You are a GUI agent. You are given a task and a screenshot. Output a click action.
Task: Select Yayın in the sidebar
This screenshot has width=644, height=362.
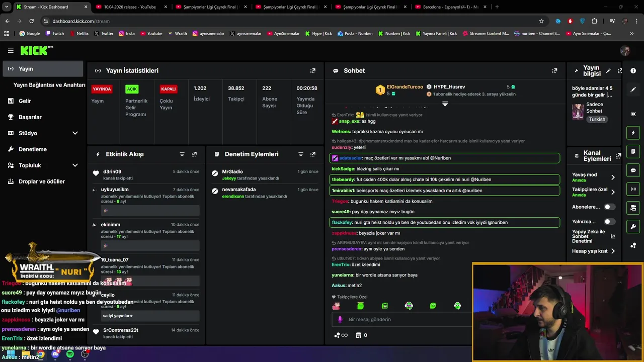(x=43, y=69)
